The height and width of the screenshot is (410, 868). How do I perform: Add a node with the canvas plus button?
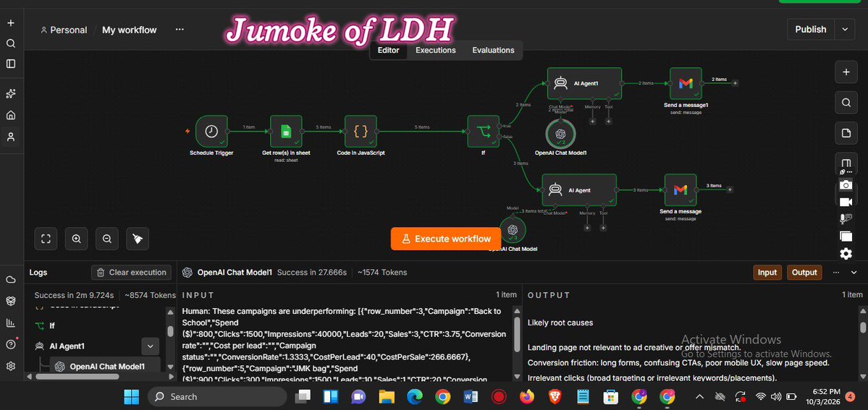pyautogui.click(x=846, y=72)
